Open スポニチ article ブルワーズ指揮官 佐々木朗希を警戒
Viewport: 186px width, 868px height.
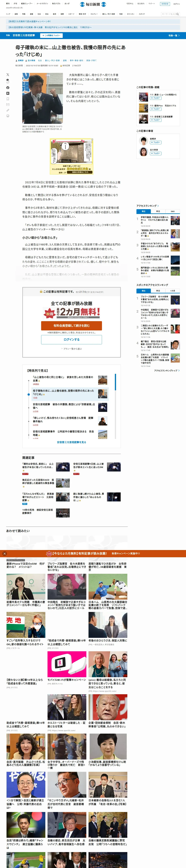coord(158,301)
